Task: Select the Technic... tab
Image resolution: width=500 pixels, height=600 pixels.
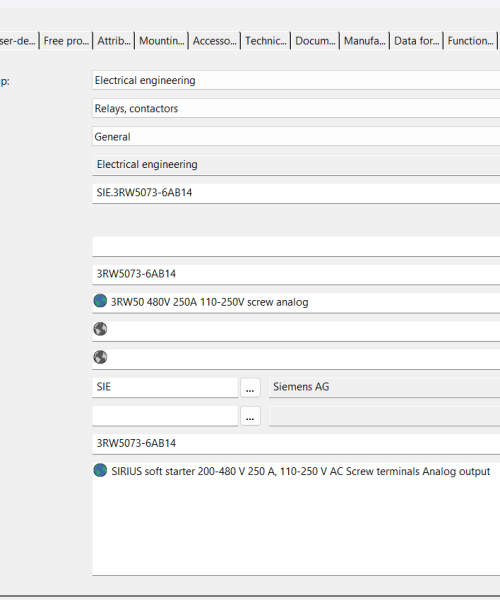Action: pos(265,41)
